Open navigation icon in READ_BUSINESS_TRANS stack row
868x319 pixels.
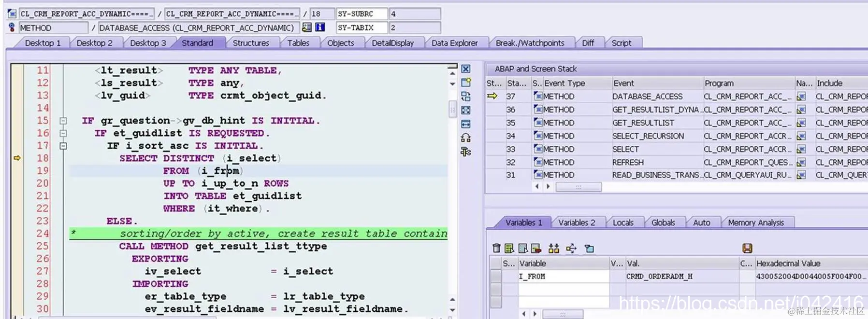801,175
